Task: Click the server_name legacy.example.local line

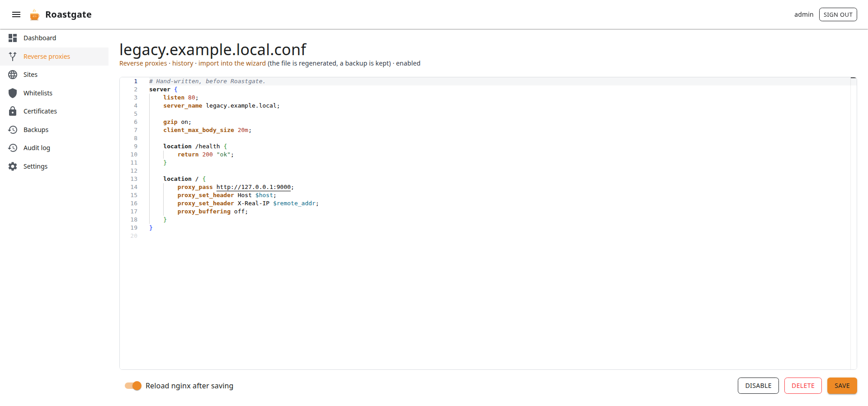Action: 222,106
